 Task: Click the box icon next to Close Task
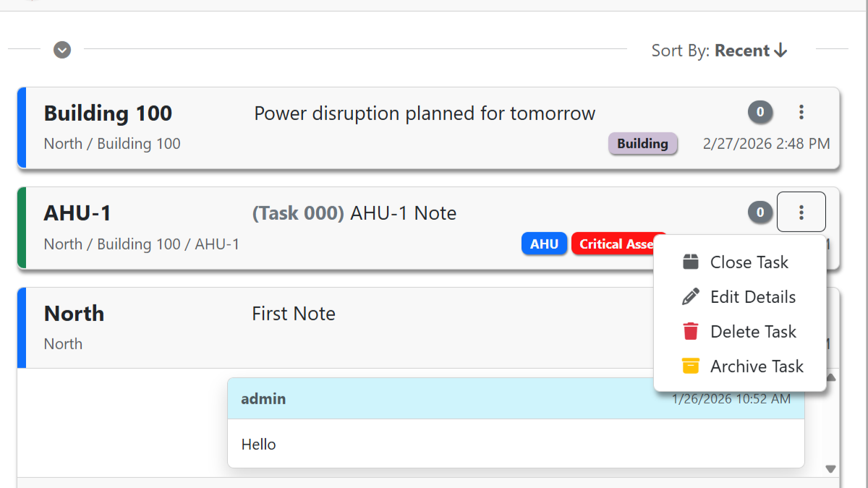tap(689, 262)
